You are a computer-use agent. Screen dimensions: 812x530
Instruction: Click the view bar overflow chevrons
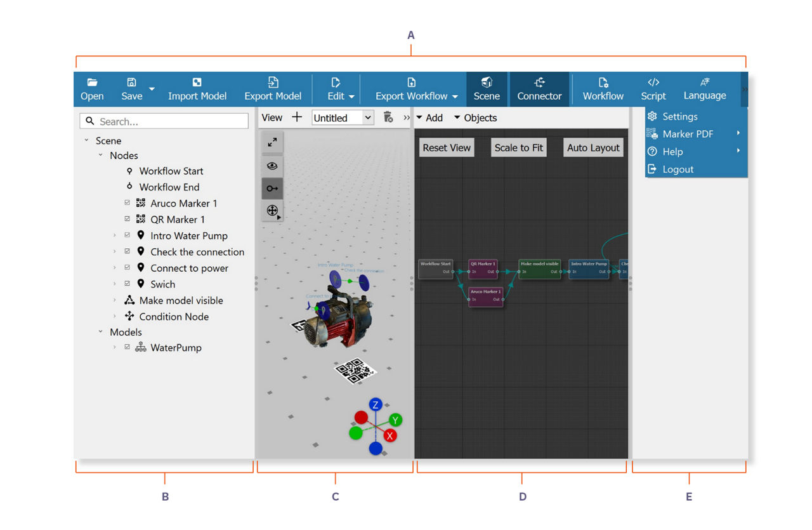point(407,118)
